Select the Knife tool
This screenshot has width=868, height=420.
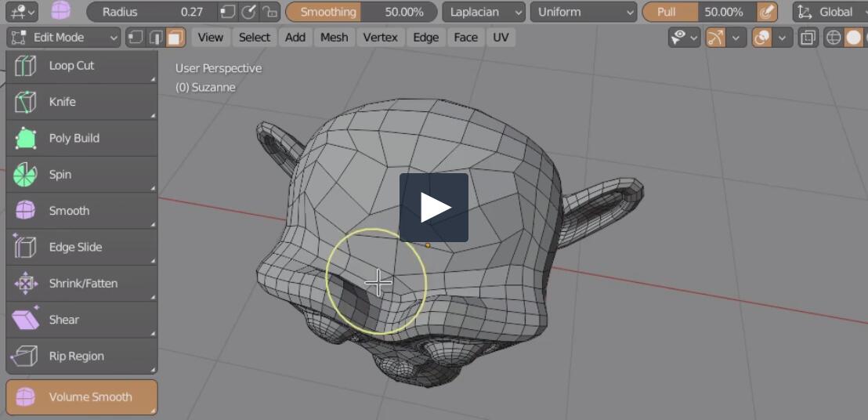click(x=81, y=103)
